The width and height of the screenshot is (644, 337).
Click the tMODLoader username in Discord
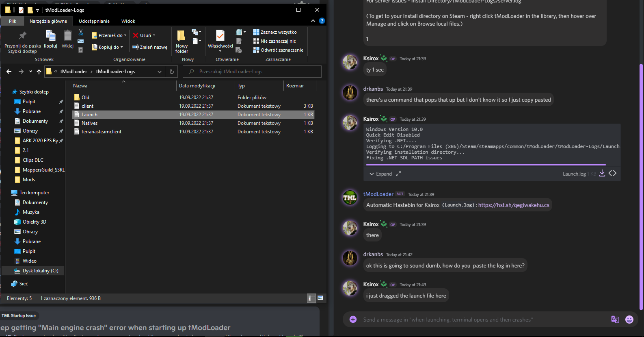(x=378, y=194)
